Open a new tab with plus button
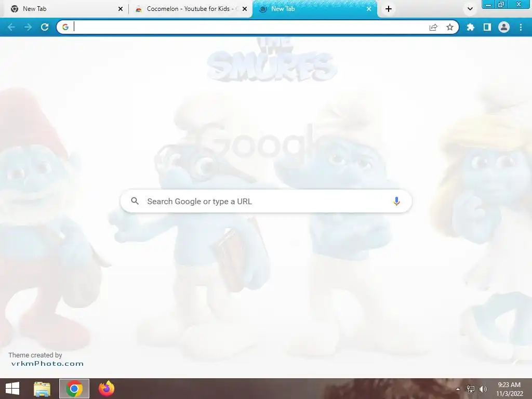 [389, 9]
